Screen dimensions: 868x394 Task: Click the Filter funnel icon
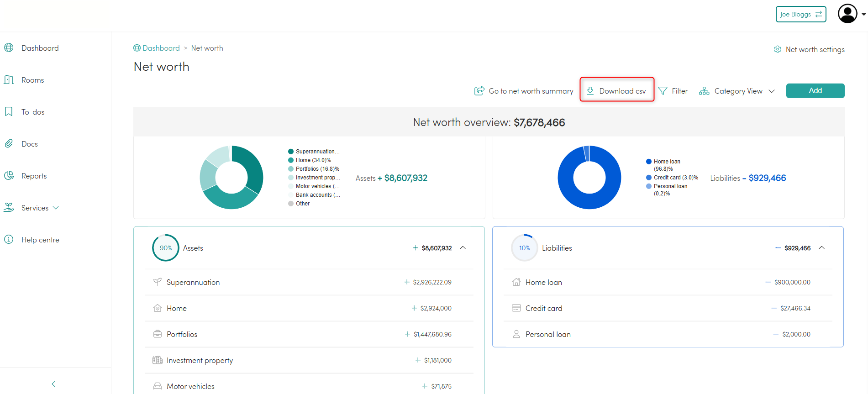[x=663, y=91]
